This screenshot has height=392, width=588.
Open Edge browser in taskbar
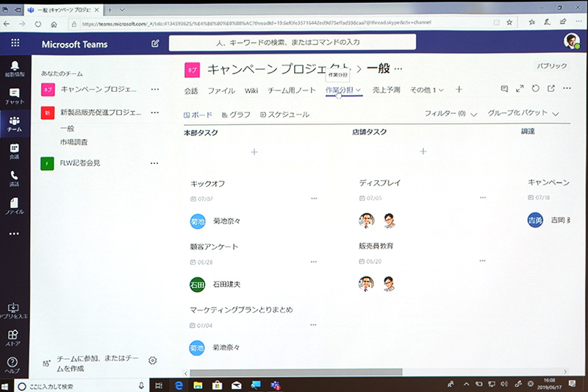coord(179,385)
